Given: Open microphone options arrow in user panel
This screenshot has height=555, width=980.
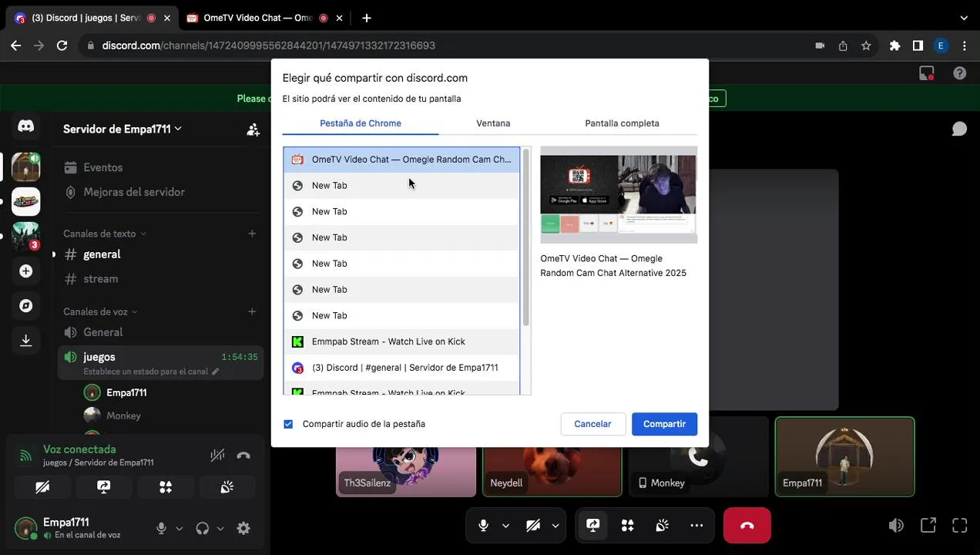Looking at the screenshot, I should (180, 529).
